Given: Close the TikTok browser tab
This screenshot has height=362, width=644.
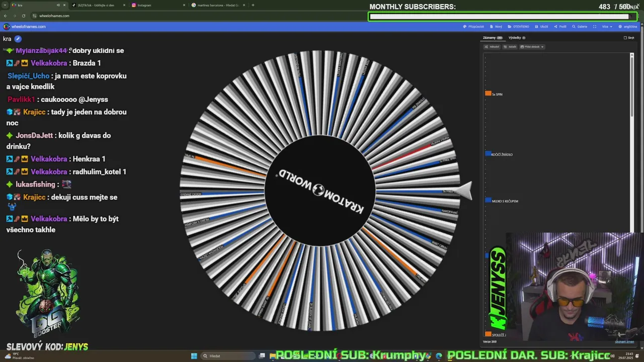Looking at the screenshot, I should pyautogui.click(x=124, y=5).
